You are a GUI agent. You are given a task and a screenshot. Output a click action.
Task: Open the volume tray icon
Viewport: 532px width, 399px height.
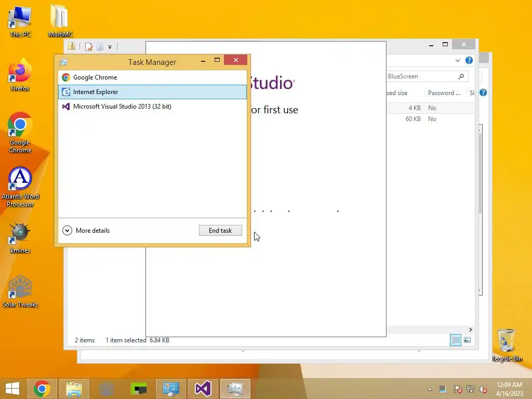click(483, 389)
